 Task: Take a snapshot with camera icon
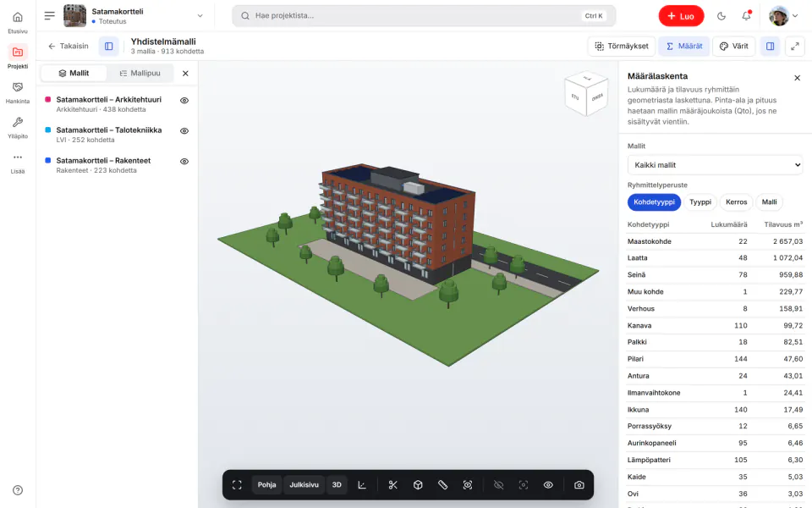(579, 485)
